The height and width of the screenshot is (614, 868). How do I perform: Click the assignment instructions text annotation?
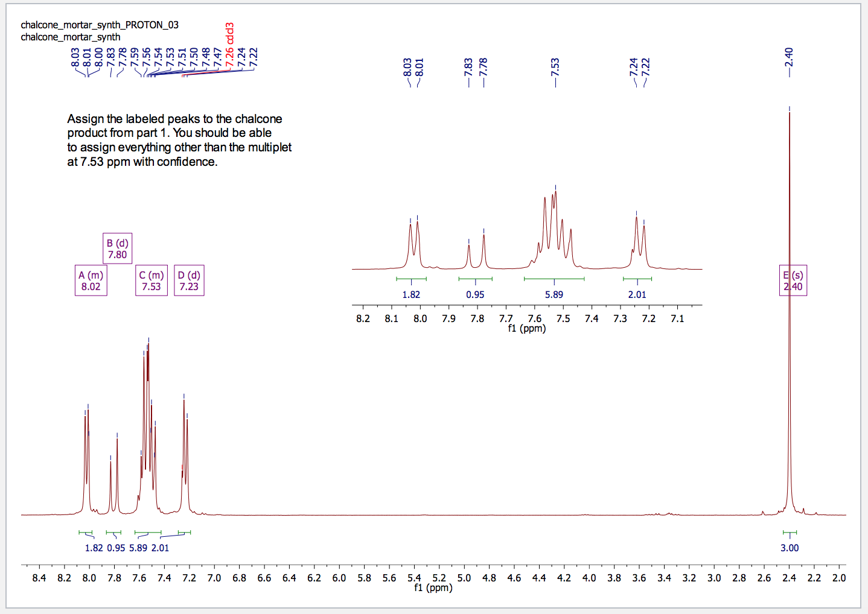pyautogui.click(x=179, y=140)
